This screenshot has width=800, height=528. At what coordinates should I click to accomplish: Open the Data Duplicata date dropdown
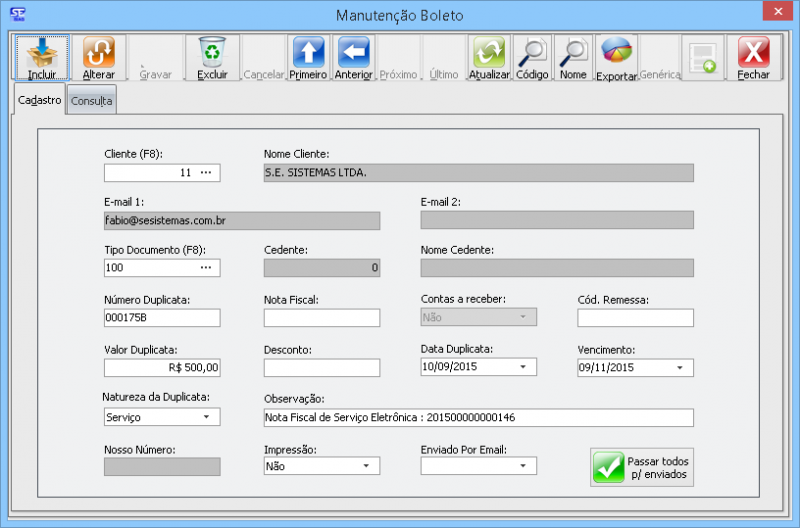pos(523,368)
